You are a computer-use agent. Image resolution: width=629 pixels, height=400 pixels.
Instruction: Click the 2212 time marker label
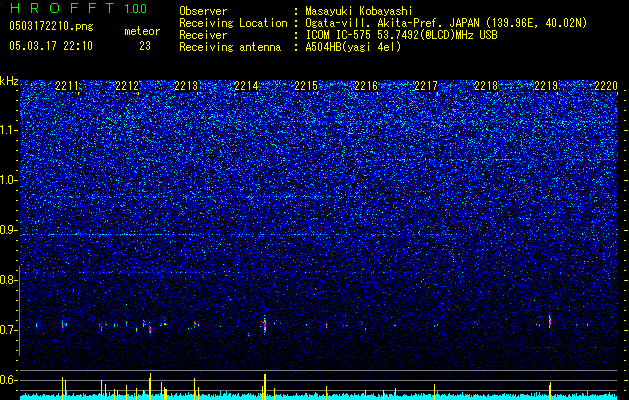tap(127, 86)
